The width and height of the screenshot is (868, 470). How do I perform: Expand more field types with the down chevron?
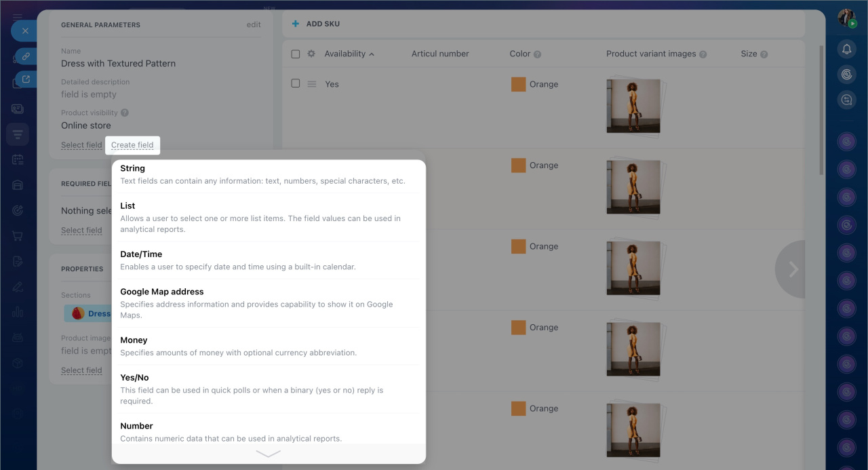pos(269,454)
